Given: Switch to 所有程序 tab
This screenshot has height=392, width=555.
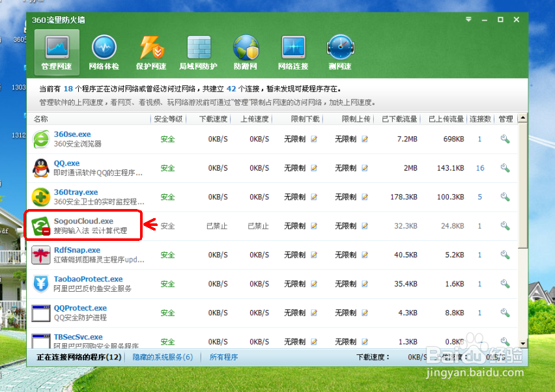Looking at the screenshot, I should coord(223,357).
